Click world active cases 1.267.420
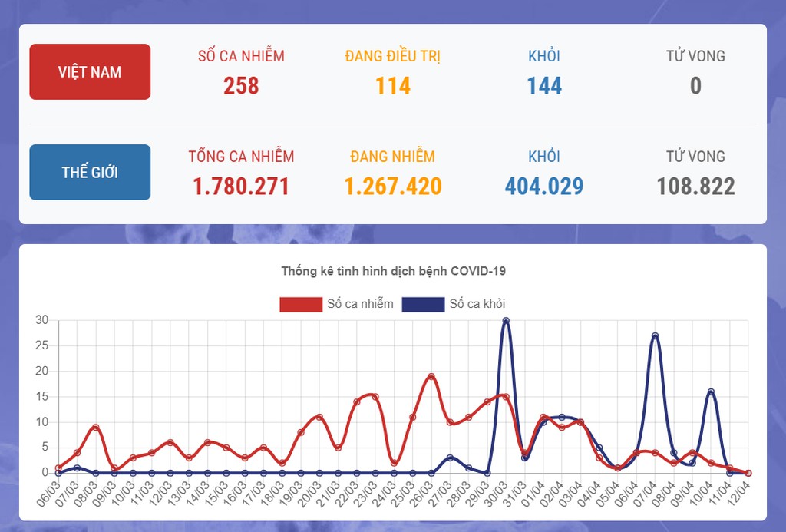Image resolution: width=786 pixels, height=532 pixels. pyautogui.click(x=393, y=186)
